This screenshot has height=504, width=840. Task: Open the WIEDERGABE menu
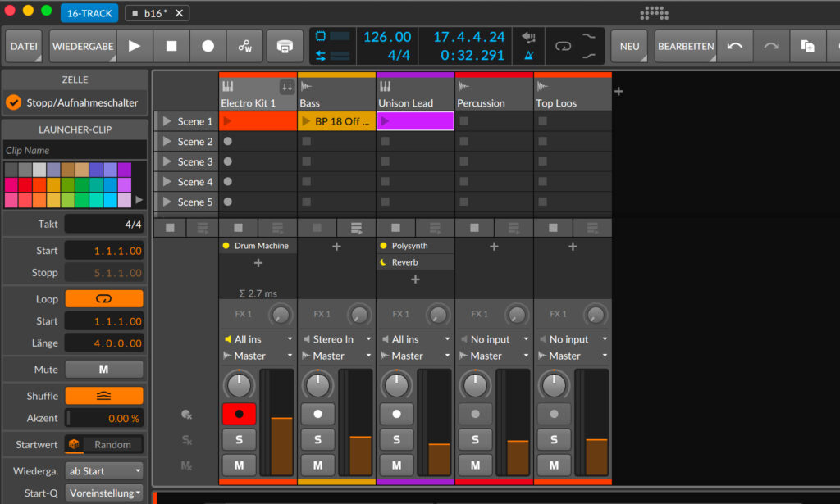click(x=83, y=46)
